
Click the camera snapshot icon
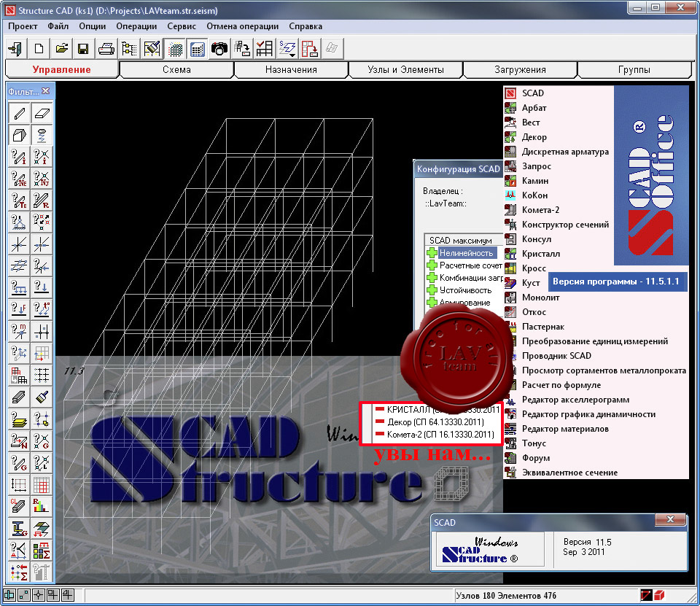(x=219, y=48)
